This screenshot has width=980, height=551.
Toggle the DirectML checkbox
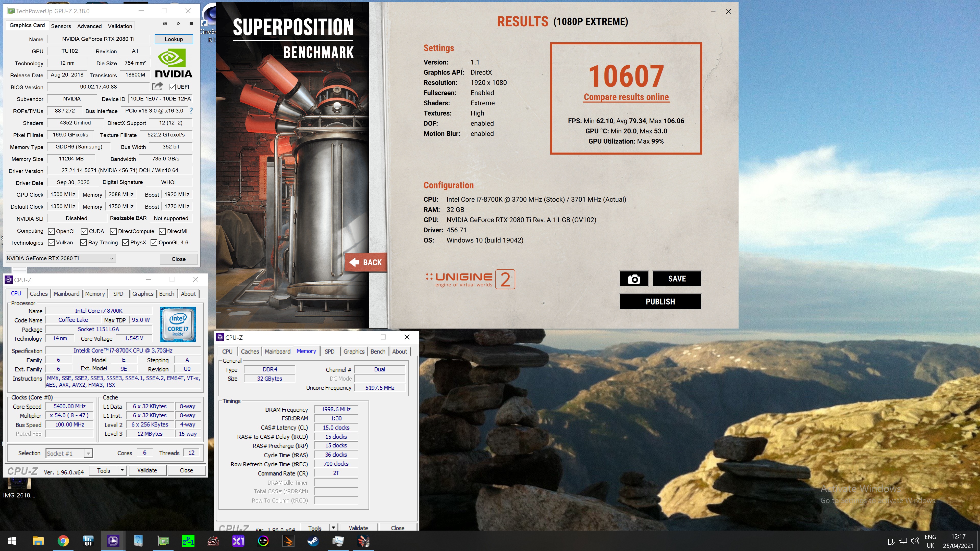click(x=162, y=231)
